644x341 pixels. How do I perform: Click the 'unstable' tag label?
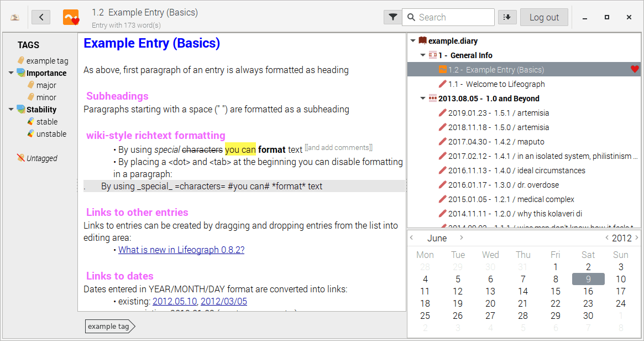click(x=51, y=133)
